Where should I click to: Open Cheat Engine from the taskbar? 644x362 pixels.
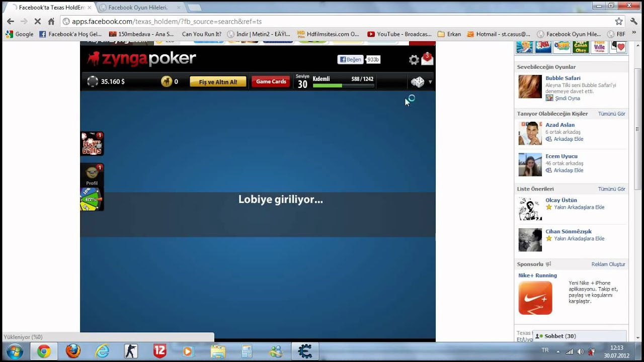305,351
